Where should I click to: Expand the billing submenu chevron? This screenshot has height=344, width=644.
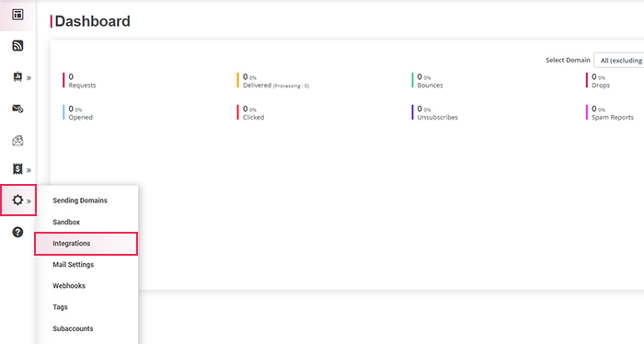29,170
